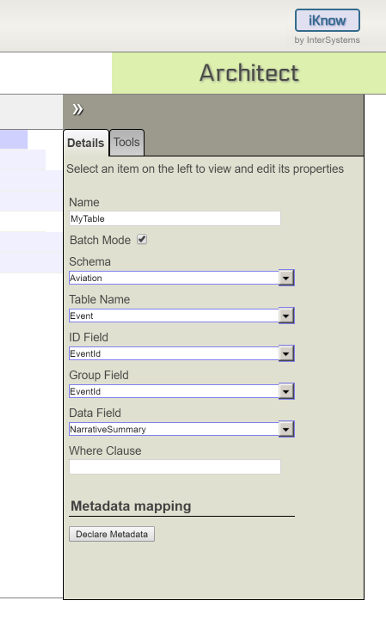Click the by InterSystems text link
386x619 pixels.
click(327, 40)
